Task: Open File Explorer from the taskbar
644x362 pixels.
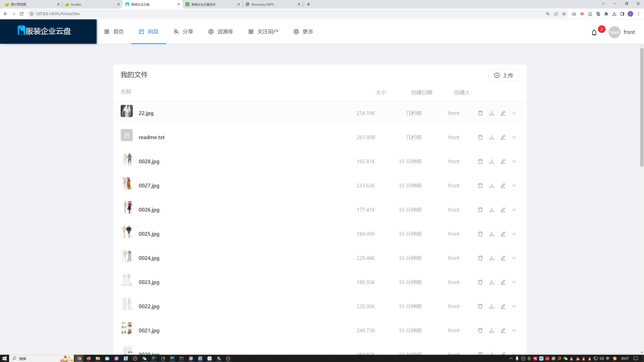Action: pos(98,358)
